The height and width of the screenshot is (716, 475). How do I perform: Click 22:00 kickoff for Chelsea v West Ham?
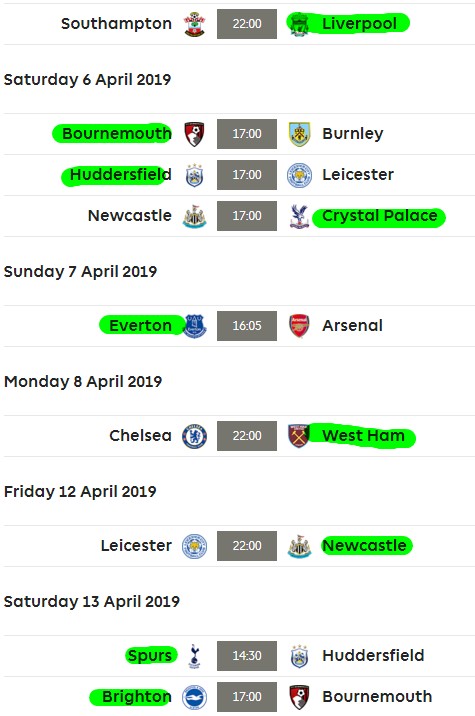[x=247, y=436]
